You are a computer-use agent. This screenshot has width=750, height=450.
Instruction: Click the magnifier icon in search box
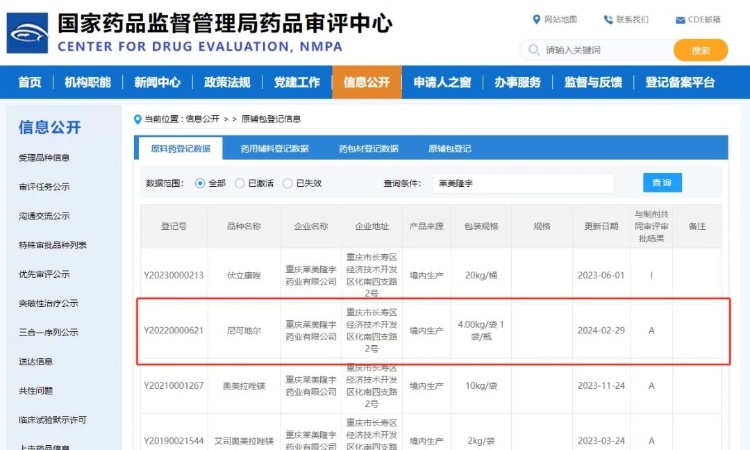point(533,50)
